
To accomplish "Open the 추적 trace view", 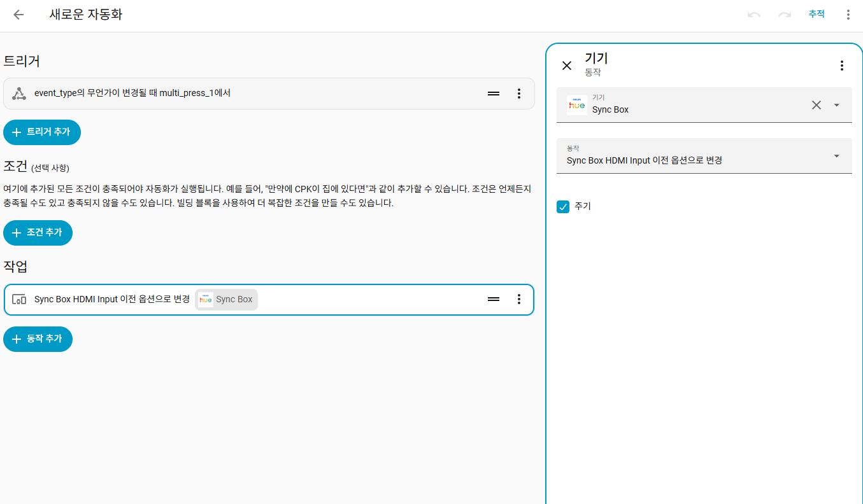I will tap(817, 14).
